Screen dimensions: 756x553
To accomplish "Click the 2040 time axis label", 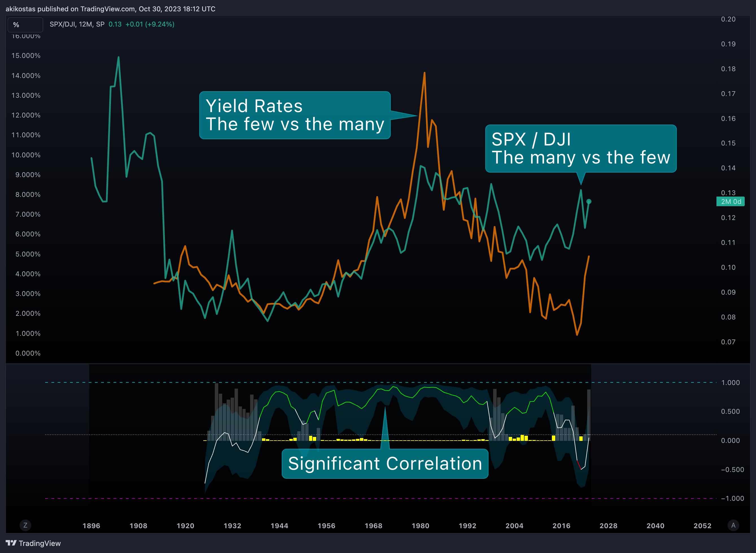I will coord(655,526).
